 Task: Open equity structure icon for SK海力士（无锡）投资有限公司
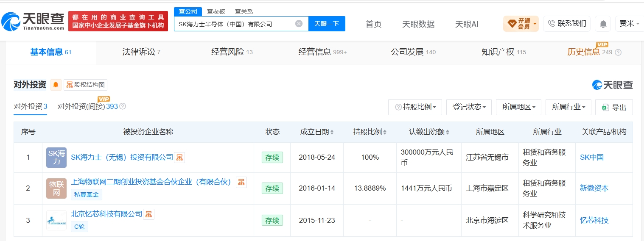point(180,158)
